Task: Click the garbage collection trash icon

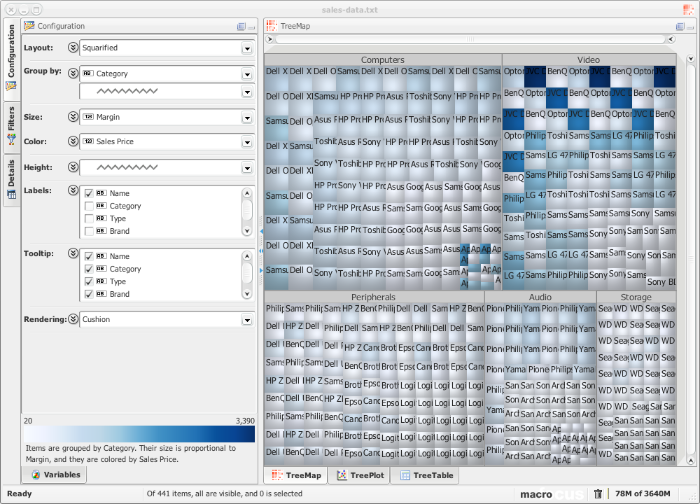Action: click(x=598, y=494)
